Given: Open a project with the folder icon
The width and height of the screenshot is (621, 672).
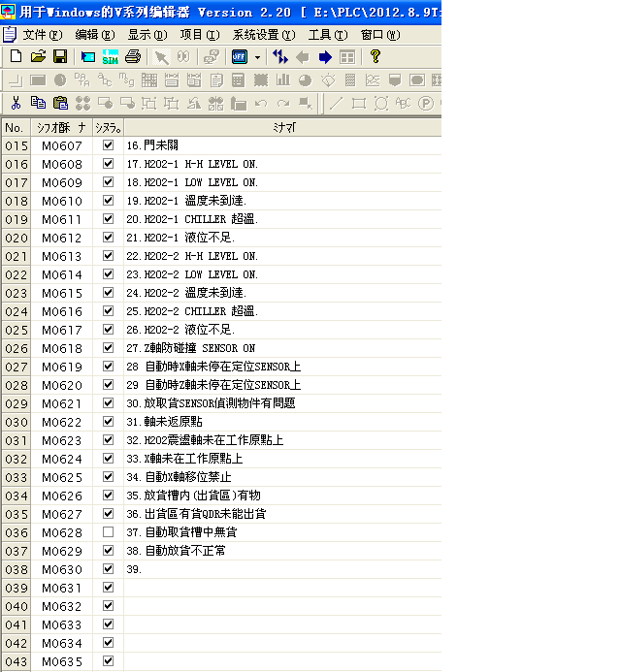Looking at the screenshot, I should tap(38, 57).
